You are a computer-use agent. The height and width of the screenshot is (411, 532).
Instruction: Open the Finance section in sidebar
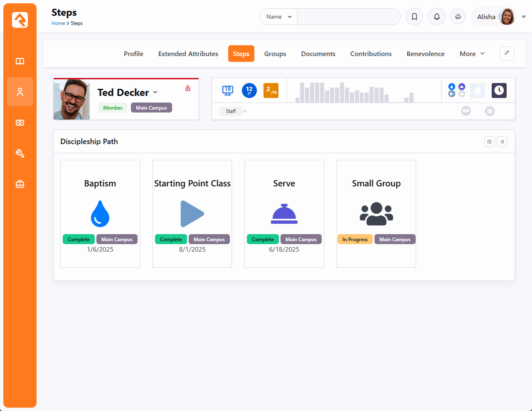click(x=20, y=123)
